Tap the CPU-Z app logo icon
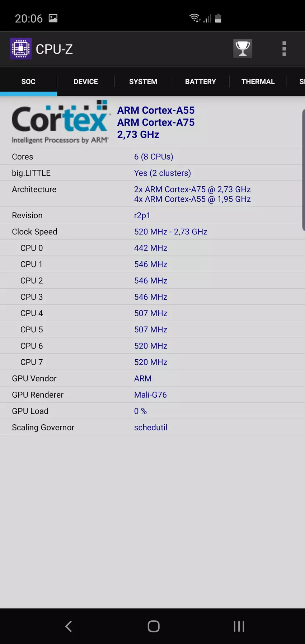 21,48
